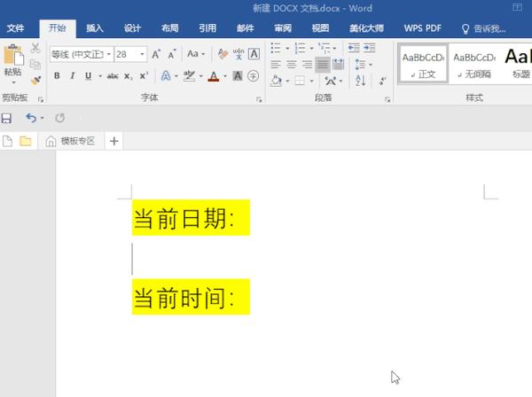Apply Character Border icon
The width and height of the screenshot is (532, 397).
click(254, 54)
